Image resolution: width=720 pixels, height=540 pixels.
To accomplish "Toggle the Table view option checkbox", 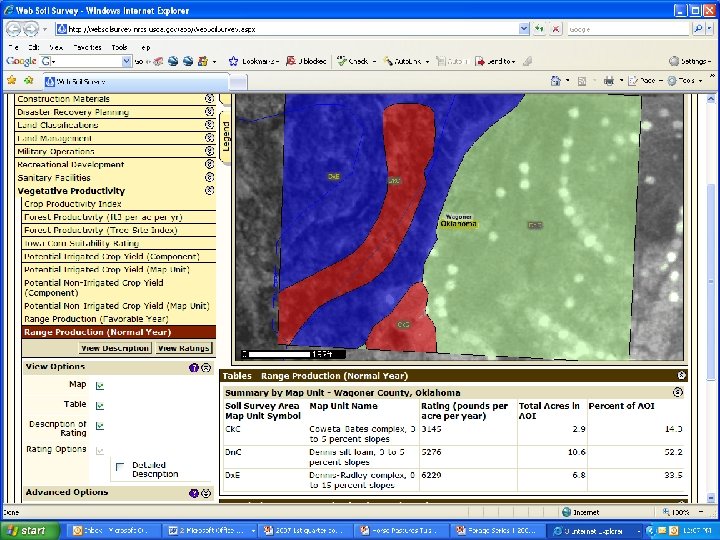I will click(100, 405).
